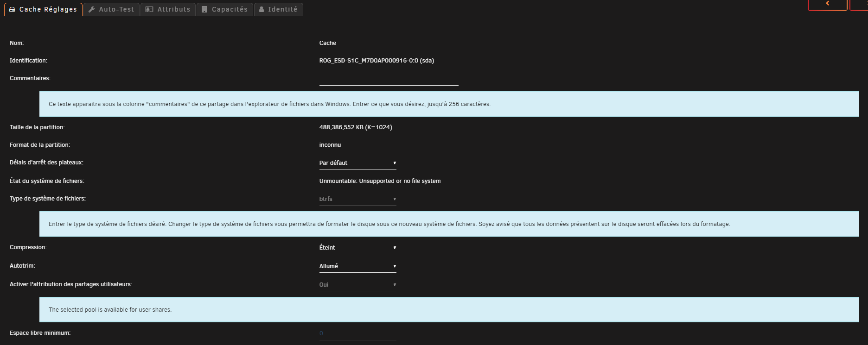868x345 pixels.
Task: Click the Espace libre minimum label
Action: [x=40, y=333]
